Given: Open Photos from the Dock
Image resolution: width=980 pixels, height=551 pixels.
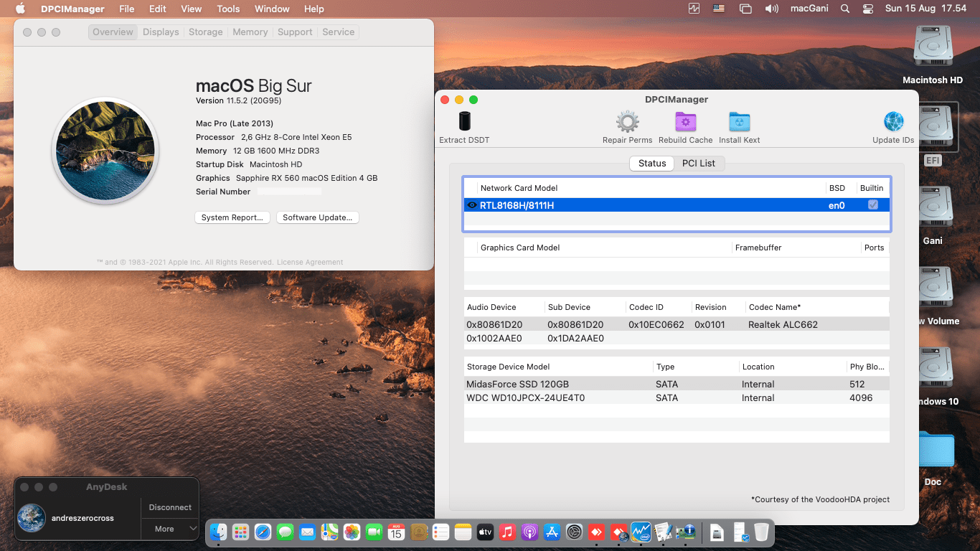Looking at the screenshot, I should [x=352, y=532].
